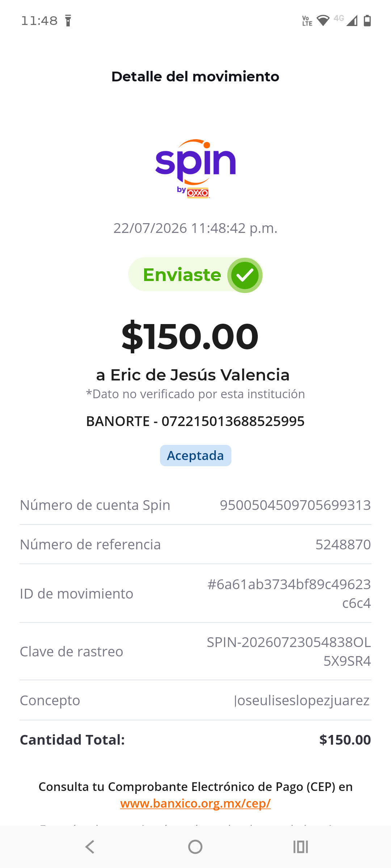391x868 pixels.
Task: Tap the Enviaste status pill
Action: (195, 275)
